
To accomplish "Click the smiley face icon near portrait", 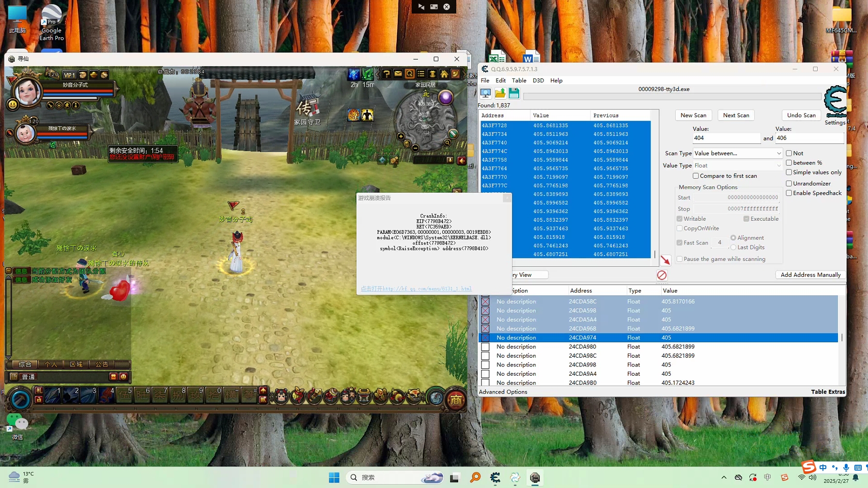I will pyautogui.click(x=13, y=104).
